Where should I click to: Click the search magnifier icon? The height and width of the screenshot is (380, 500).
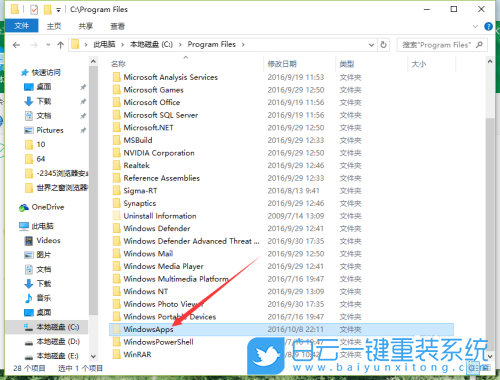pos(479,45)
